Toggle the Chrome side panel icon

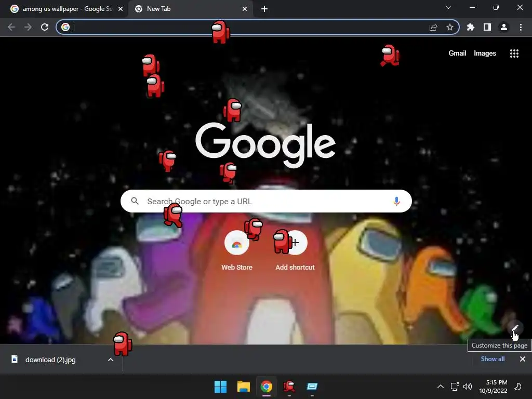[x=487, y=27]
